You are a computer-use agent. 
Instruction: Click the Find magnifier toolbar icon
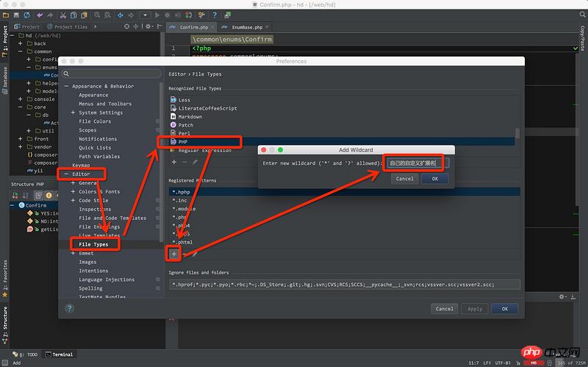pos(97,15)
